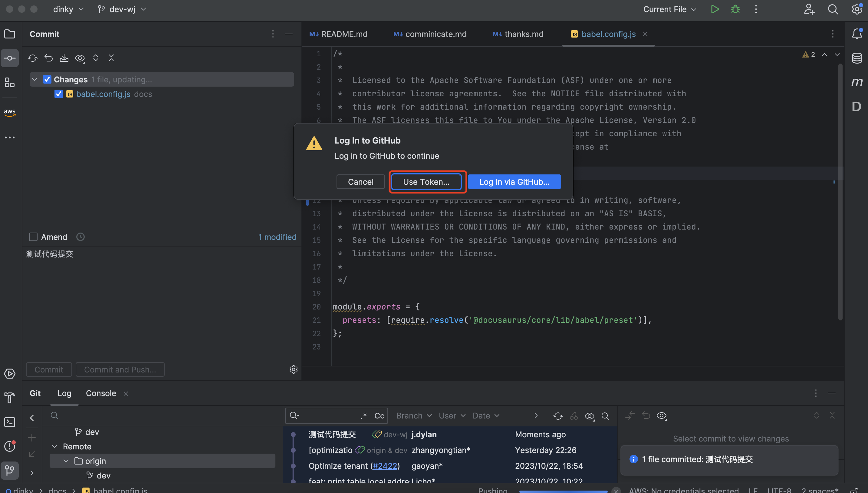Open the #2422 issue link
The width and height of the screenshot is (868, 493).
[x=385, y=466]
